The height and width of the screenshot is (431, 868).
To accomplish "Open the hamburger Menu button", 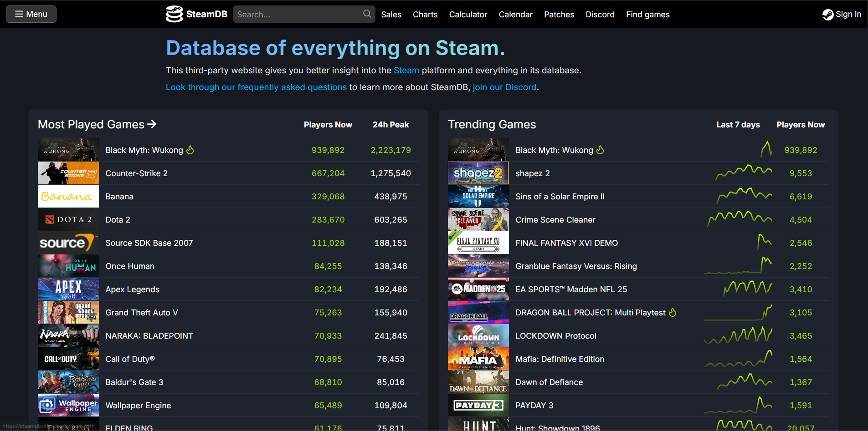I will click(31, 14).
